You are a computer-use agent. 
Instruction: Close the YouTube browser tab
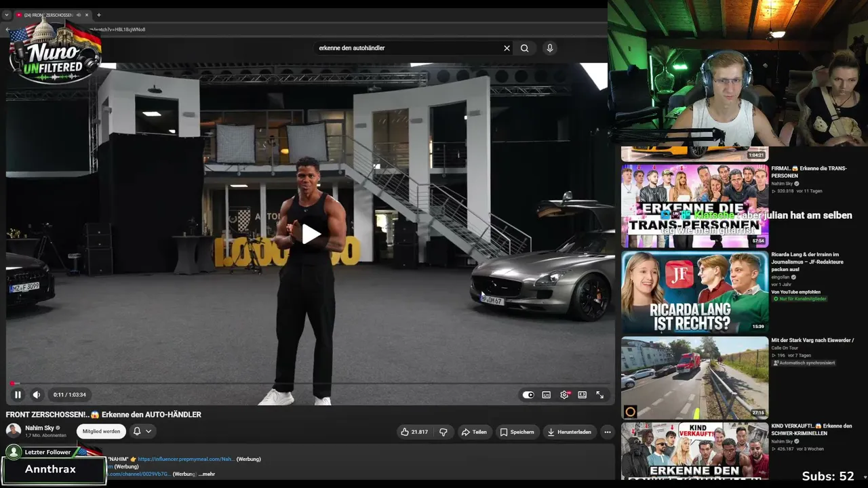coord(87,15)
